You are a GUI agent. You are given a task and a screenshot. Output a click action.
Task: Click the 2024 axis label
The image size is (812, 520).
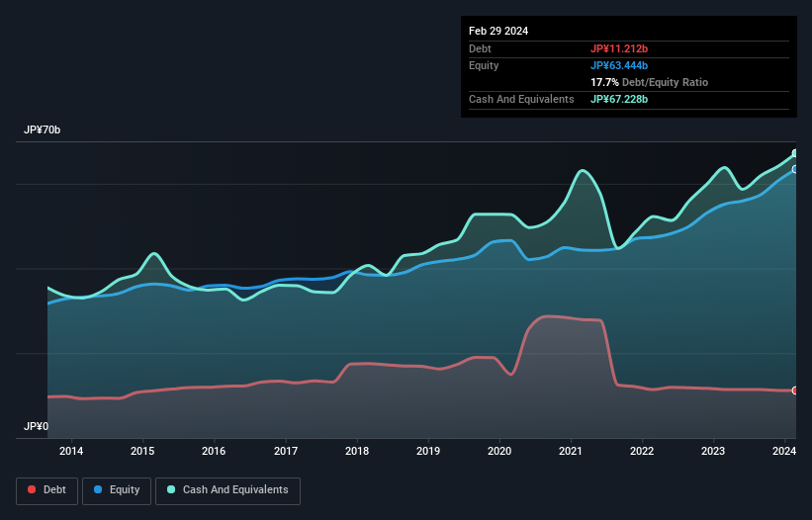click(784, 451)
